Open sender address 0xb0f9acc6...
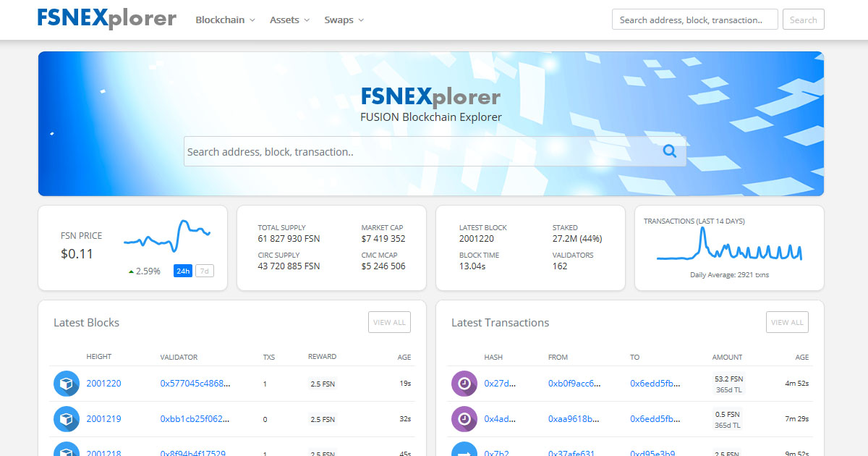Viewport: 868px width, 456px height. 574,384
